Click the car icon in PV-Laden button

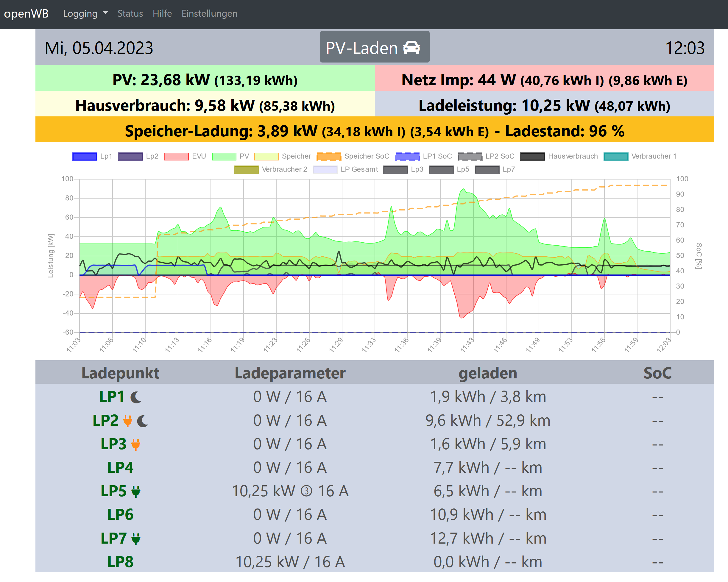click(x=411, y=48)
